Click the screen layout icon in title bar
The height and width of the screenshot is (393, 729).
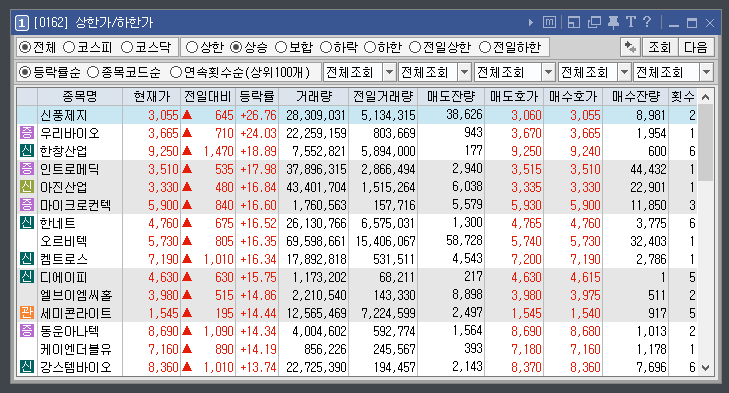click(x=574, y=22)
